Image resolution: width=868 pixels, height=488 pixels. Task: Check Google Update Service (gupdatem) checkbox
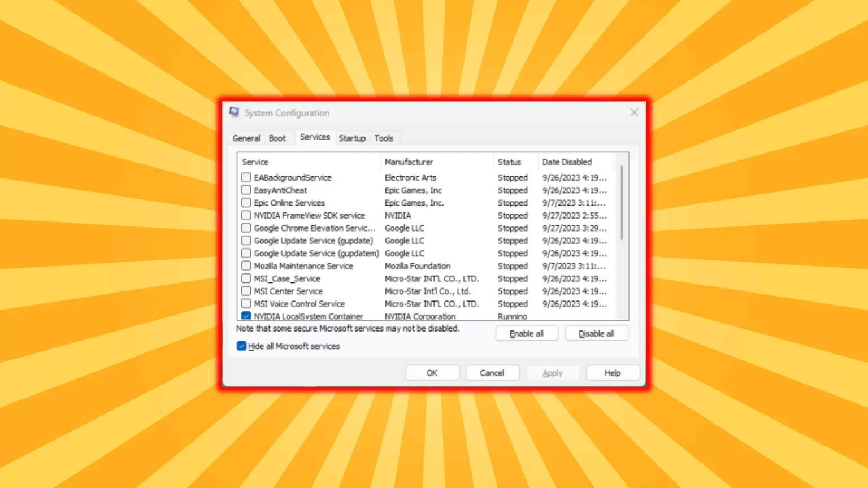246,253
